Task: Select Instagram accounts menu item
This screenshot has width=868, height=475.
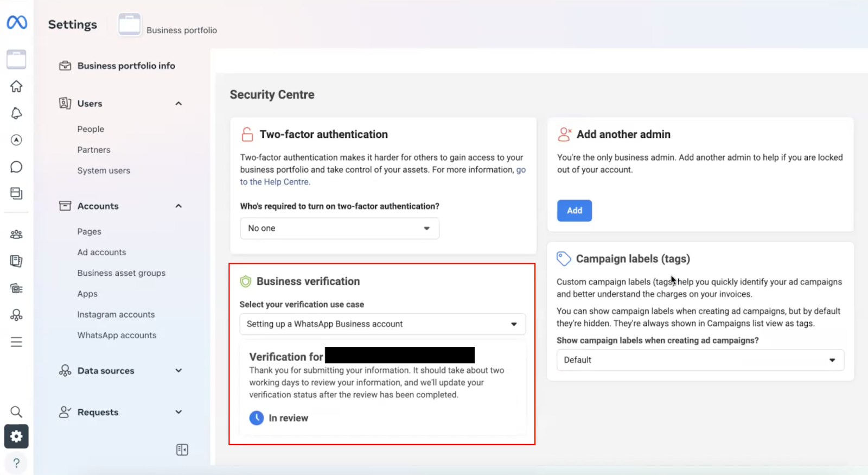Action: (116, 314)
